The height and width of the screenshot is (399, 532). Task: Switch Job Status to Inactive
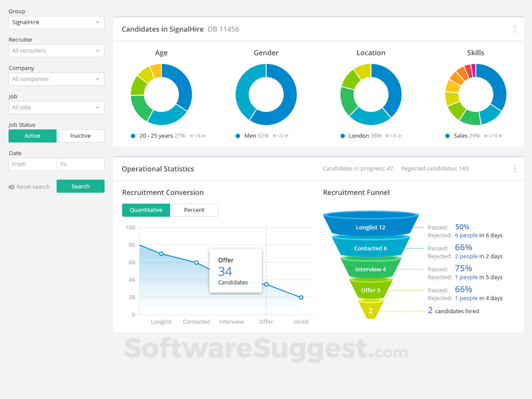pos(81,136)
